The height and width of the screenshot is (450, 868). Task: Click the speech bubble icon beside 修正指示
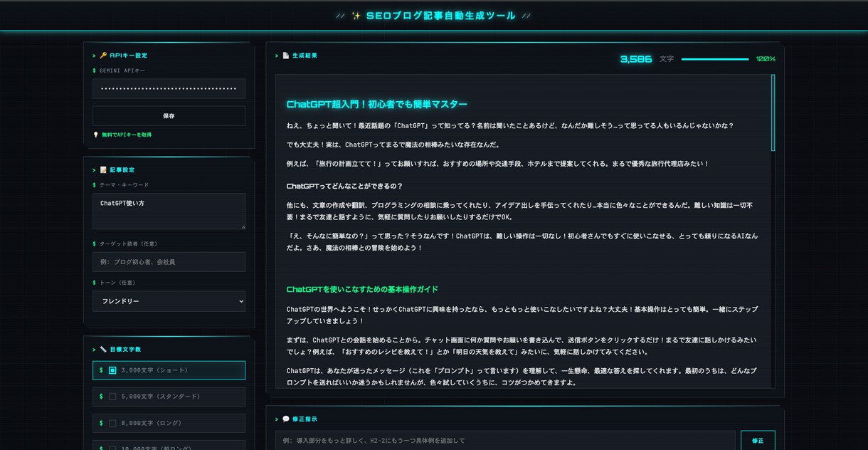(x=286, y=419)
